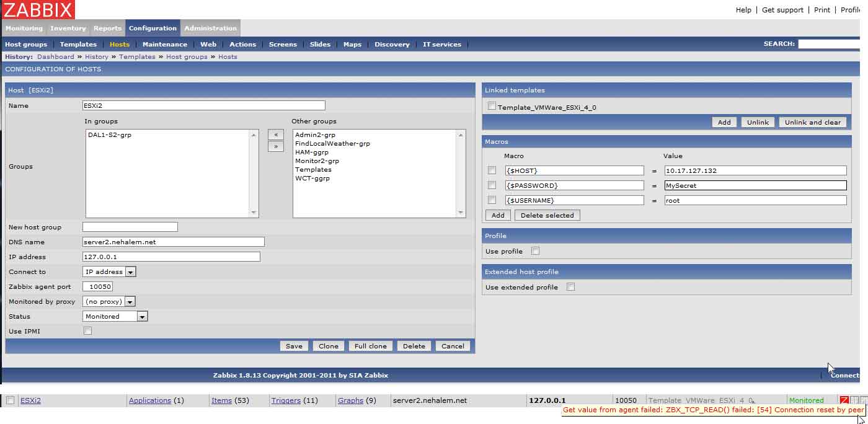
Task: Open the Triggers link for ESXi2
Action: (286, 400)
